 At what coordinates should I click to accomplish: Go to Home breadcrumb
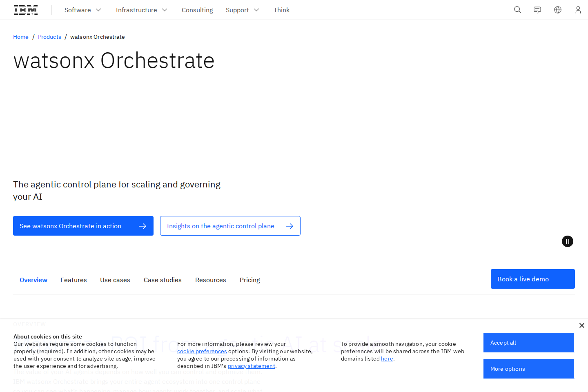tap(21, 37)
